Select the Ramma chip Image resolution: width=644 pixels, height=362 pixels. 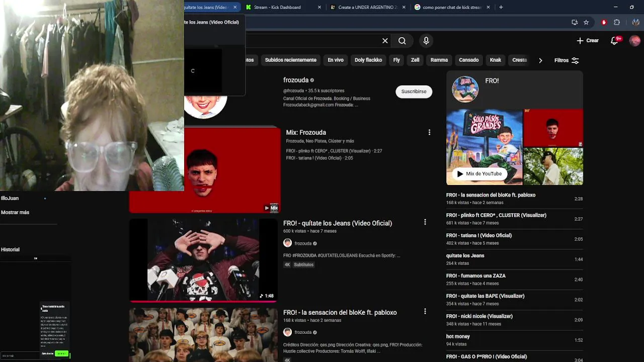439,60
